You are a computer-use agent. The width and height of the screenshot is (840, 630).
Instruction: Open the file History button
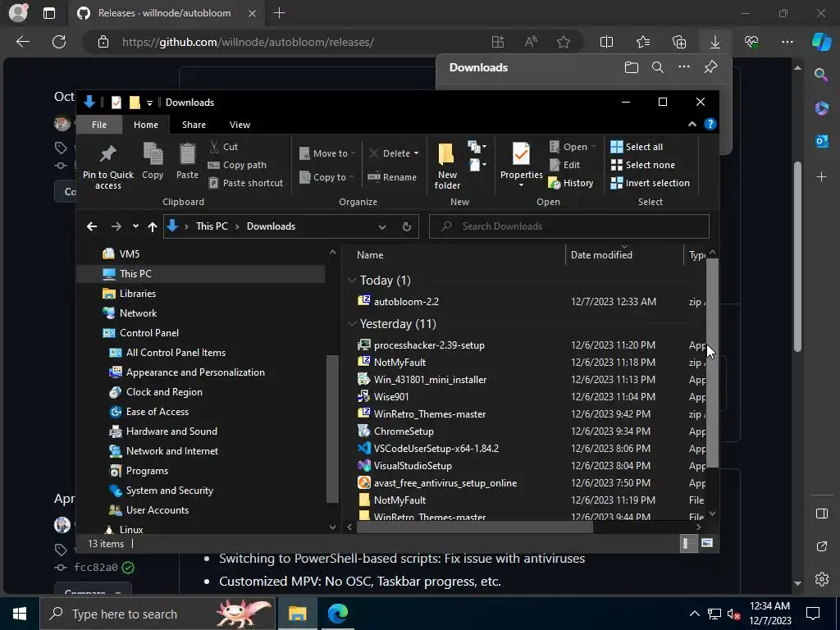coord(571,183)
